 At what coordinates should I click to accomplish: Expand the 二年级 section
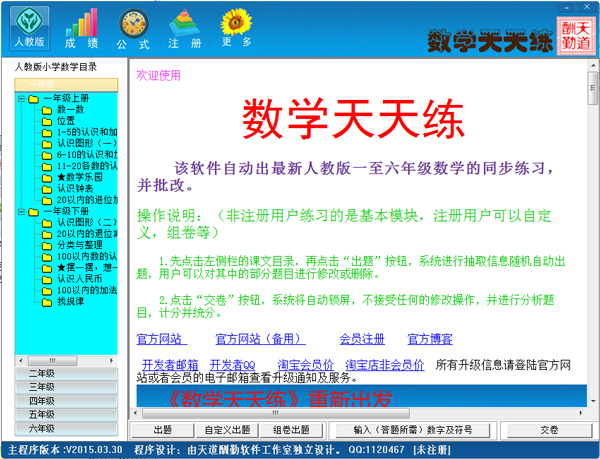point(66,374)
